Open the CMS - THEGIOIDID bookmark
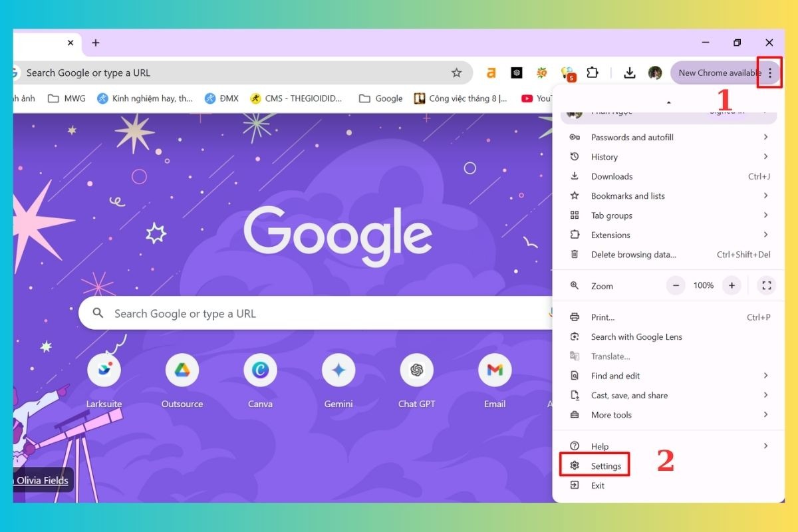 tap(296, 98)
